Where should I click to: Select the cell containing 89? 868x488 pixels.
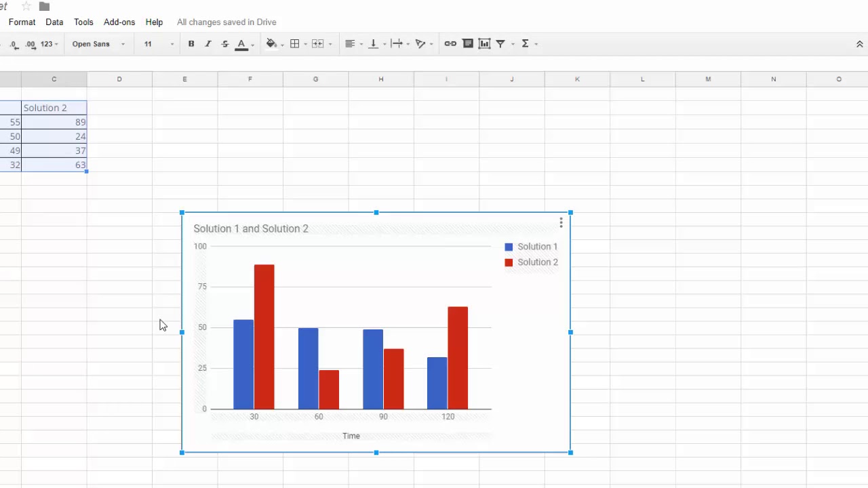(54, 122)
